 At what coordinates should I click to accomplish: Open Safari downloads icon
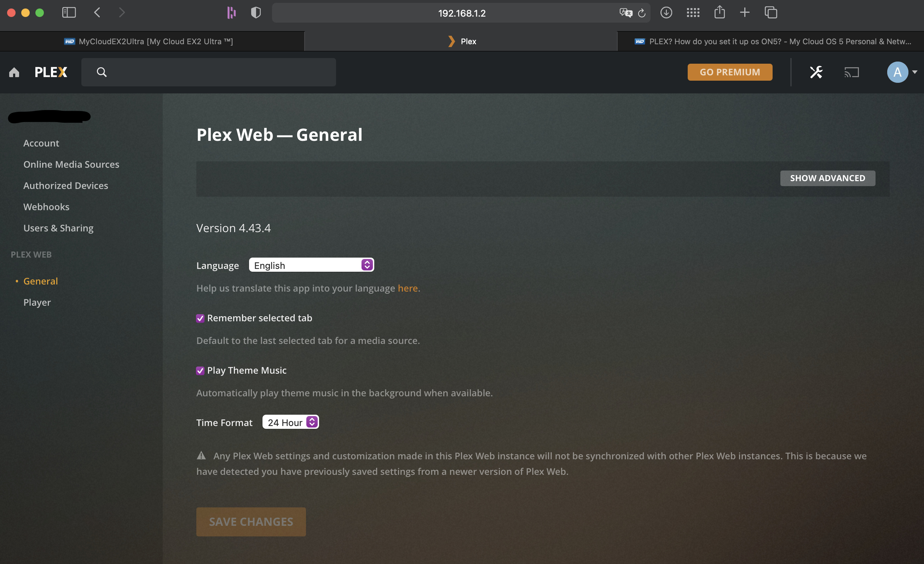pyautogui.click(x=666, y=13)
